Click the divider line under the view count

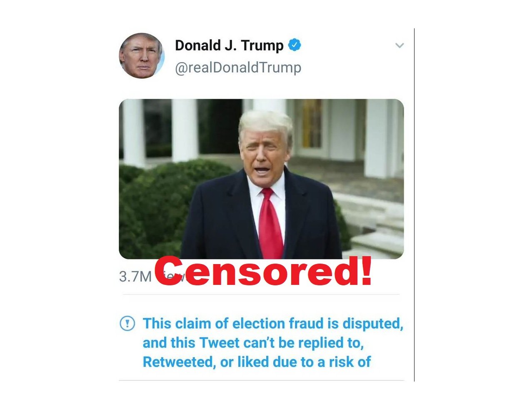261,294
